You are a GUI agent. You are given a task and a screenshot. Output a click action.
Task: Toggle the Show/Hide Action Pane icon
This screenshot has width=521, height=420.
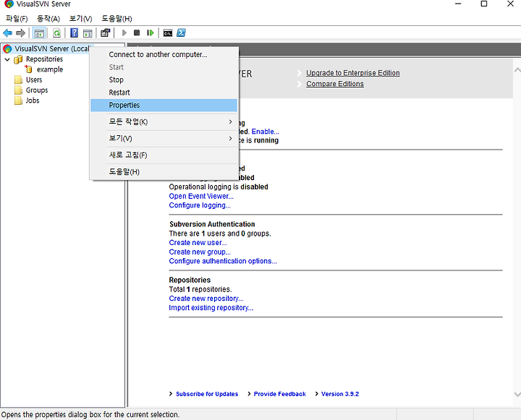(88, 33)
